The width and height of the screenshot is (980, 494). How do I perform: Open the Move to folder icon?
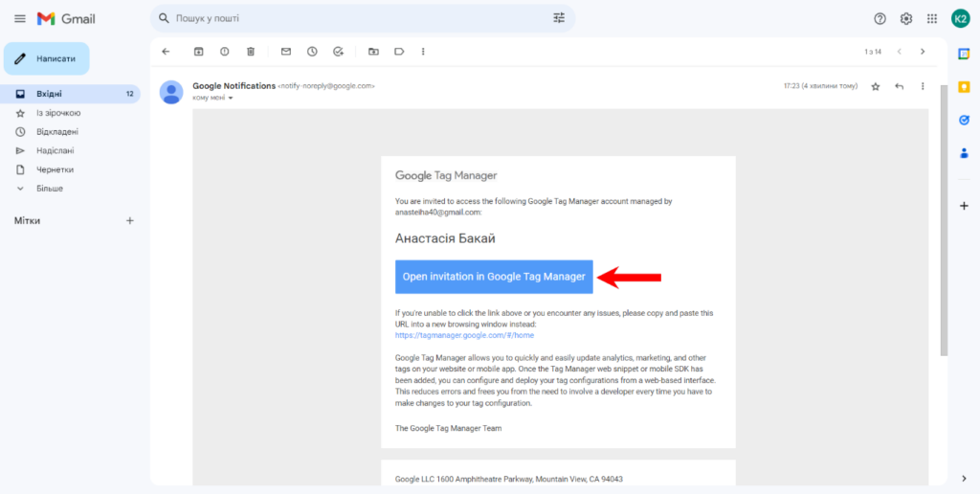373,52
